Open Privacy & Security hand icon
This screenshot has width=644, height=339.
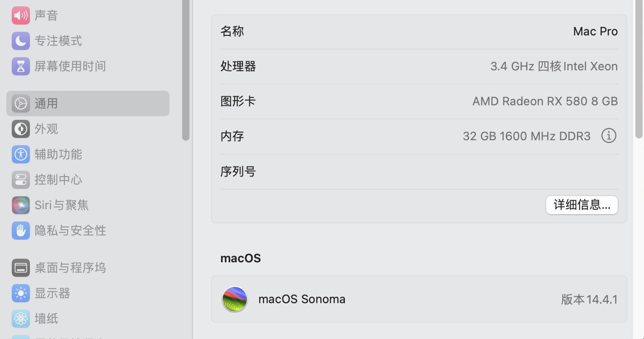pyautogui.click(x=21, y=231)
